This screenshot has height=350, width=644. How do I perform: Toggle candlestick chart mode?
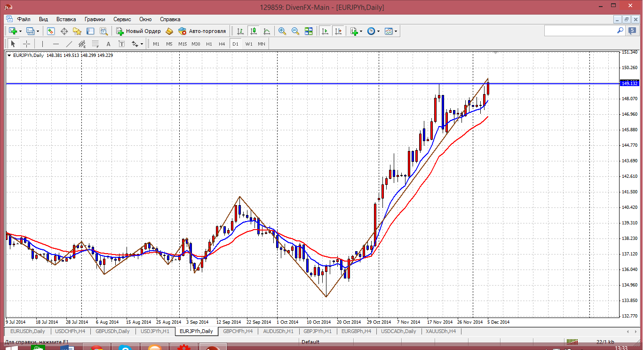pyautogui.click(x=254, y=31)
